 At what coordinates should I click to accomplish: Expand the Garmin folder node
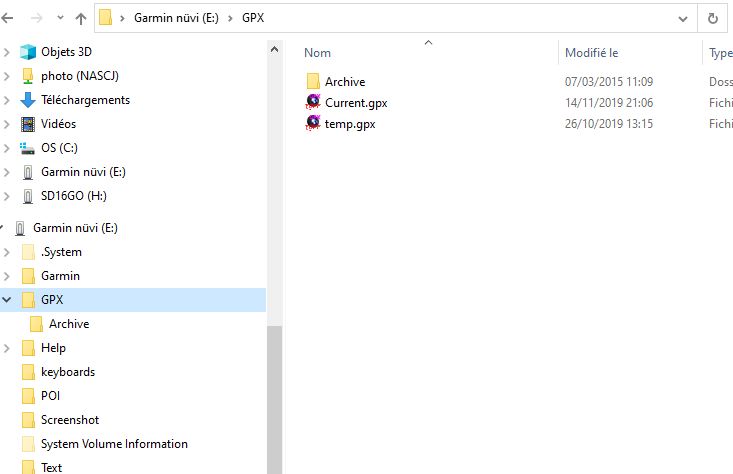pos(8,276)
